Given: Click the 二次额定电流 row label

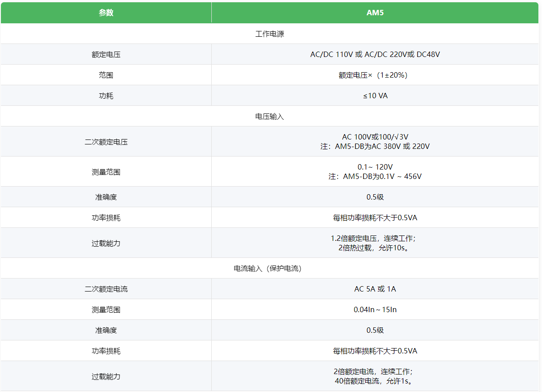Looking at the screenshot, I should pos(106,289).
